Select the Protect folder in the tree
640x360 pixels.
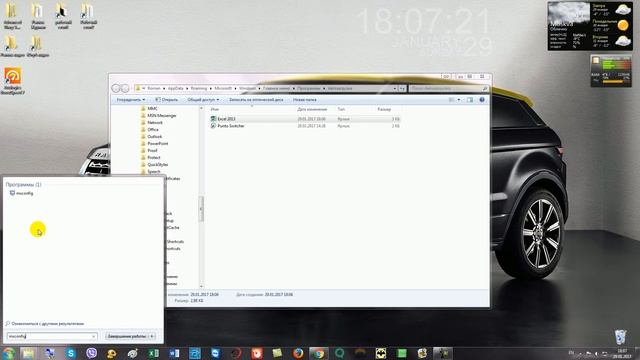coord(154,158)
